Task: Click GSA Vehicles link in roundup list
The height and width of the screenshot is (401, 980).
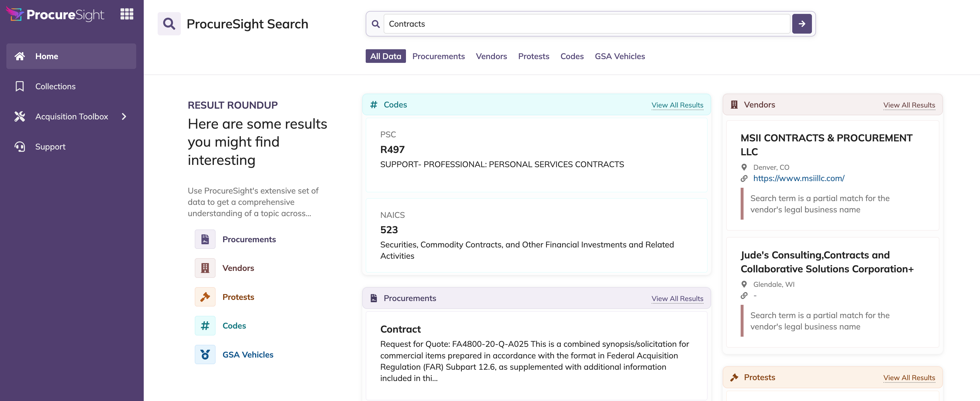Action: [x=248, y=355]
